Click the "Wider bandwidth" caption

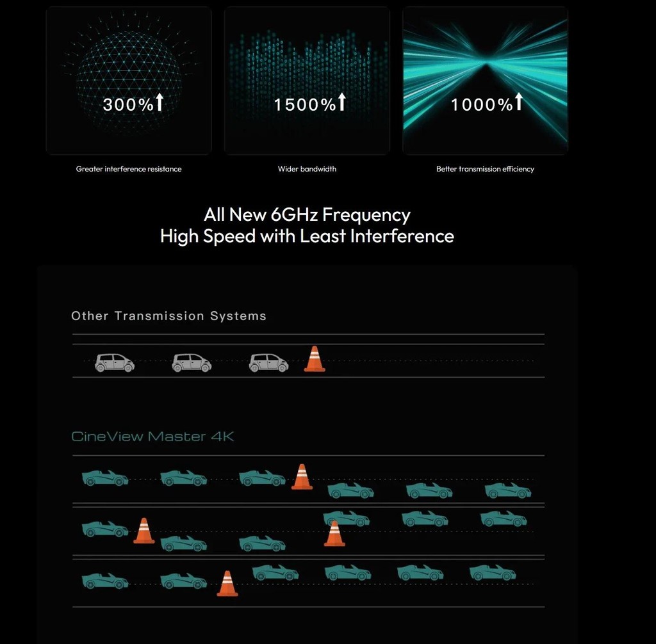(307, 169)
